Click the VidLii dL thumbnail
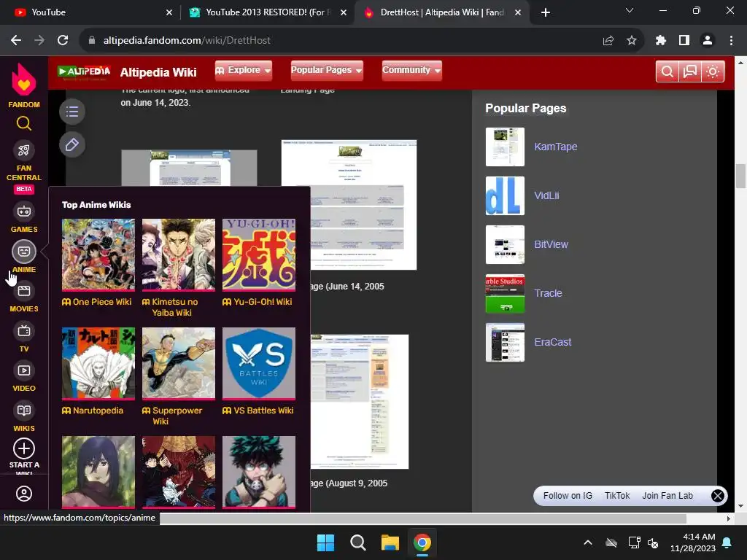The height and width of the screenshot is (560, 747). tap(505, 195)
